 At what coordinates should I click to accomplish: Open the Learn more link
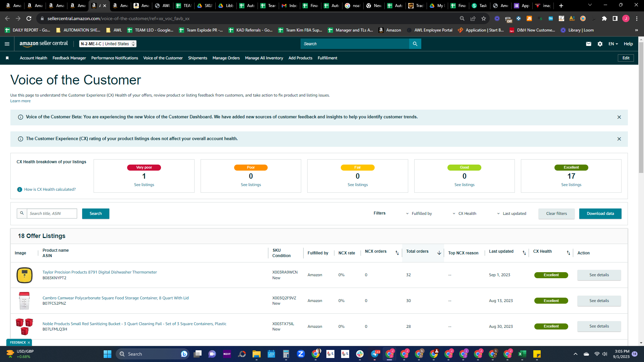20,101
